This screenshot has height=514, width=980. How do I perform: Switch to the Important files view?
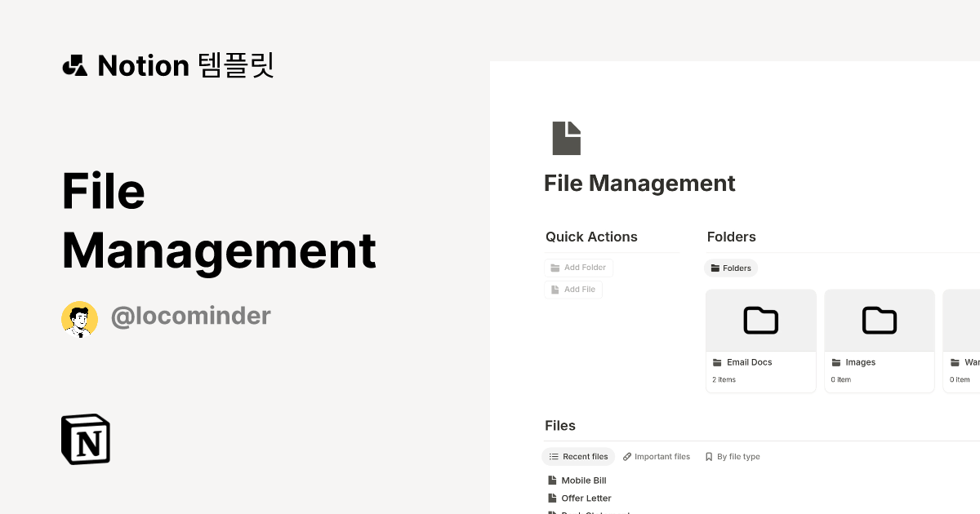[657, 456]
